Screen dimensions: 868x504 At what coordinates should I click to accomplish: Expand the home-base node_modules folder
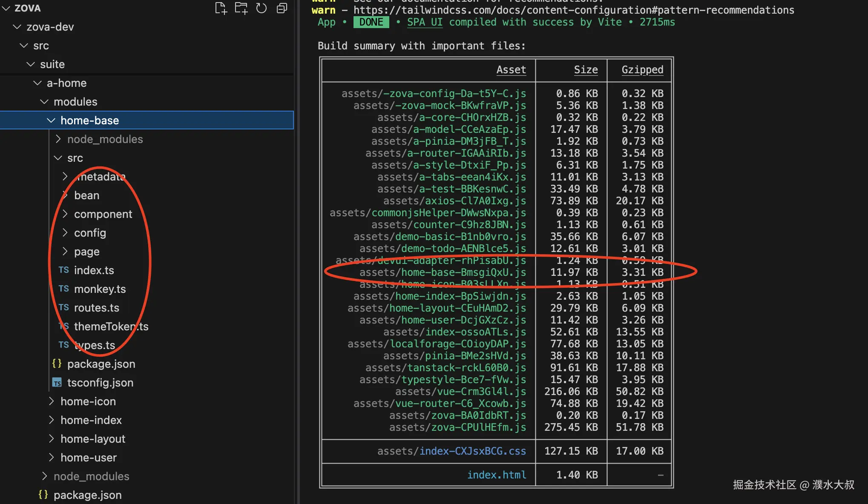105,139
